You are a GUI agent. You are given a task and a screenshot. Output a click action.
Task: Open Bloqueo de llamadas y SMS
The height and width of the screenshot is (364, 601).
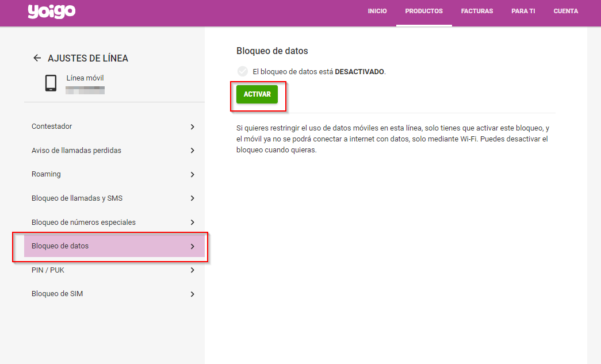[x=77, y=198]
